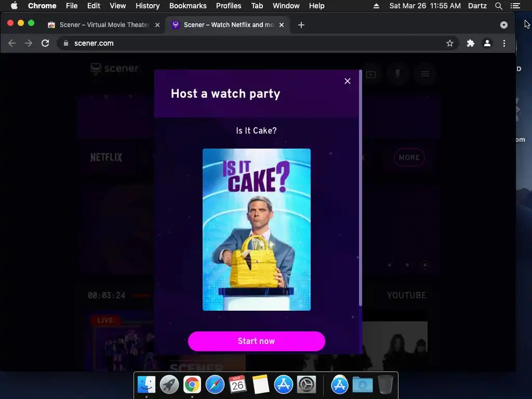Click the lightning bolt icon in Scener header

pos(397,74)
